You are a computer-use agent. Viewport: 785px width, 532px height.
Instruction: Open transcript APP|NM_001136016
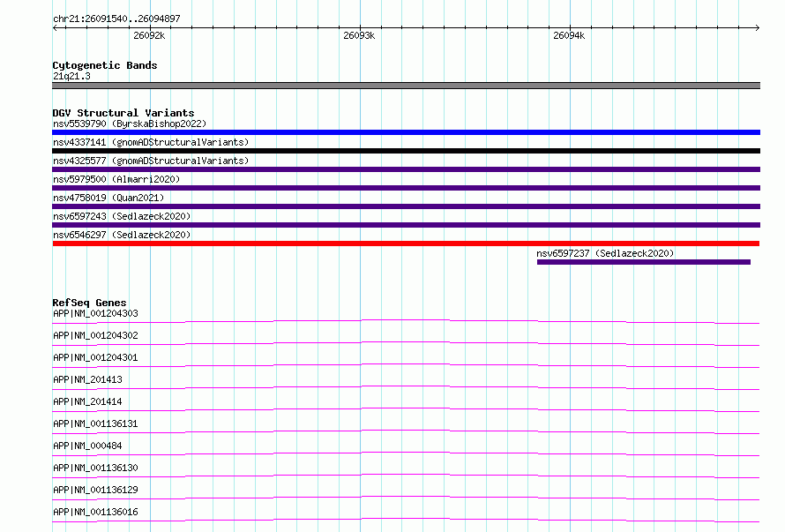point(95,512)
